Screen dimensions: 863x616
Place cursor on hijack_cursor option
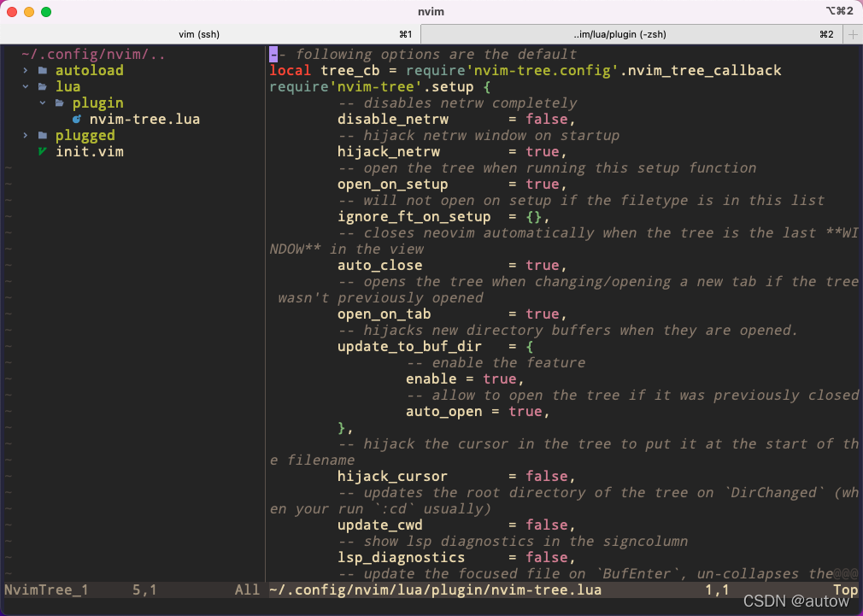pos(392,476)
